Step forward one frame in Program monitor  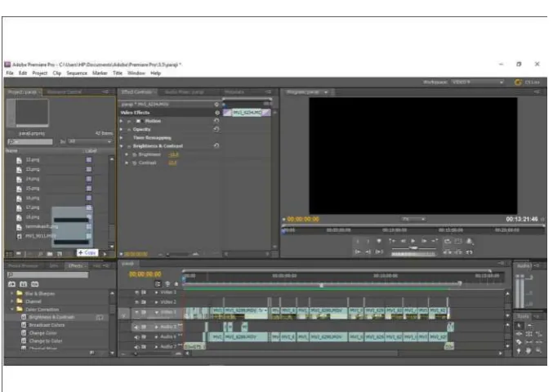pyautogui.click(x=424, y=241)
